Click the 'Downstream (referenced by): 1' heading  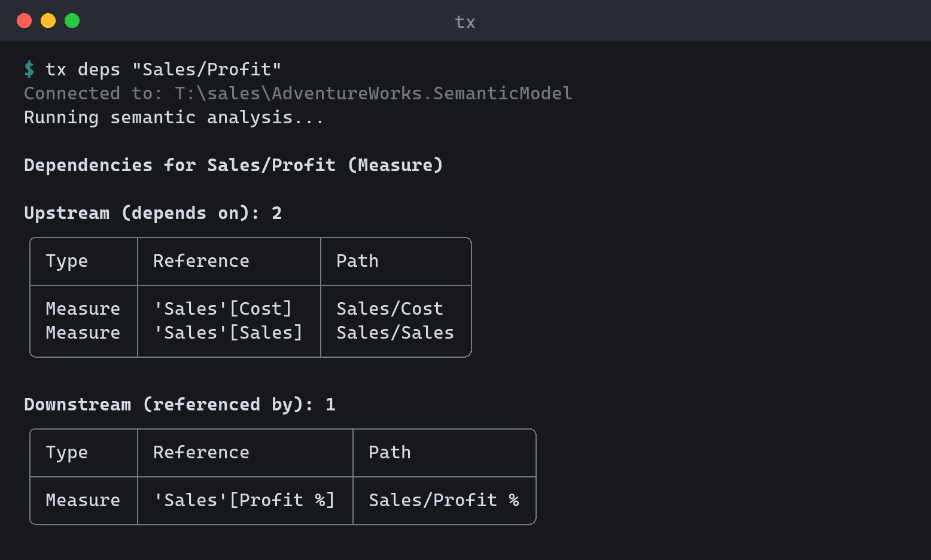(x=179, y=404)
